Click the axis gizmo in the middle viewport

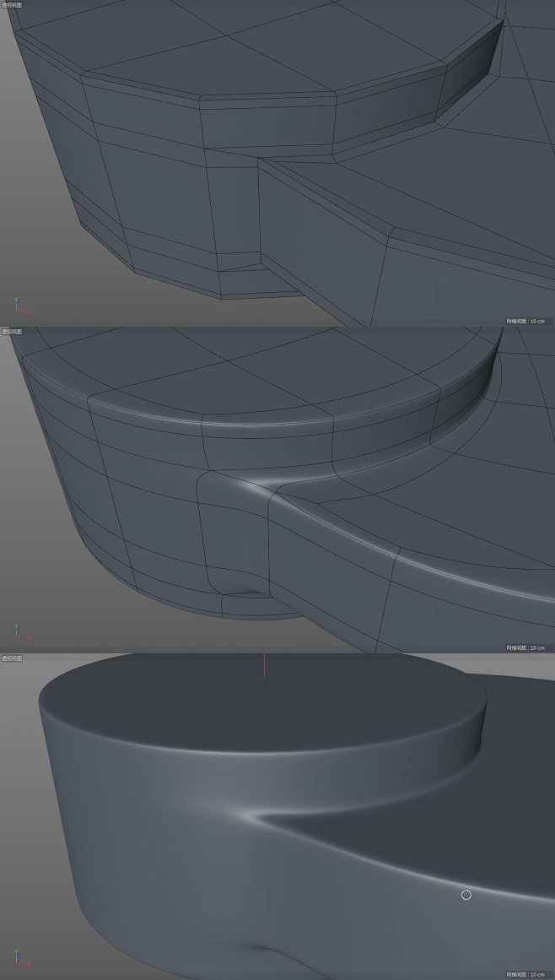pos(19,632)
